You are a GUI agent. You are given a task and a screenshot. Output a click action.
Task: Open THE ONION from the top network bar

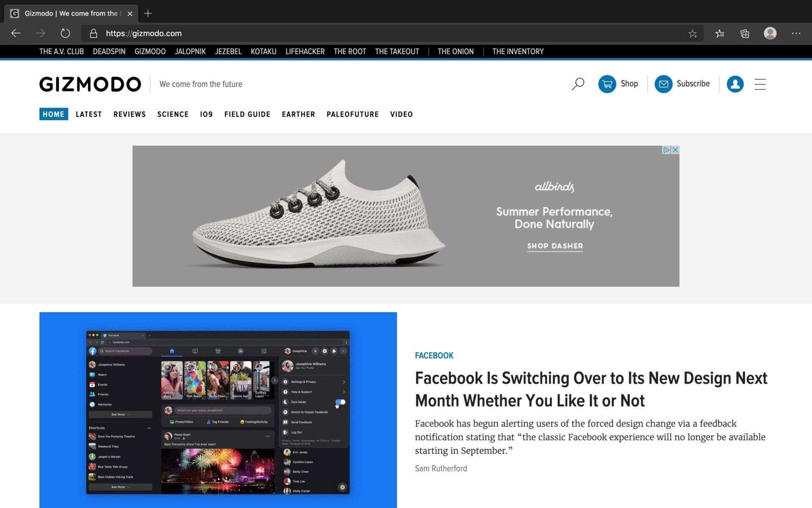tap(455, 51)
